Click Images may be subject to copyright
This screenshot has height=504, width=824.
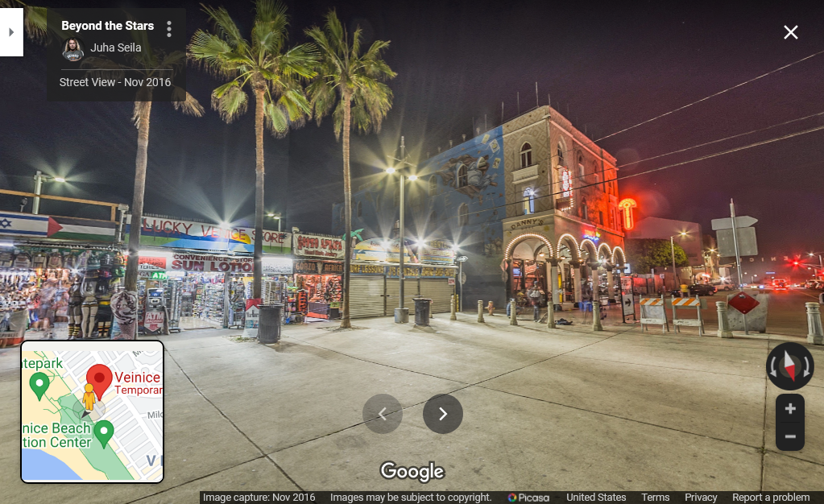coord(411,498)
